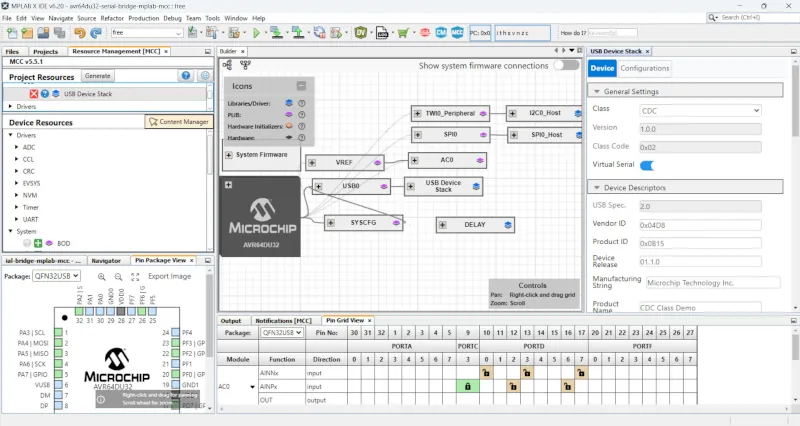
Task: Expand the USB Device Stack node plus
Action: 411,186
